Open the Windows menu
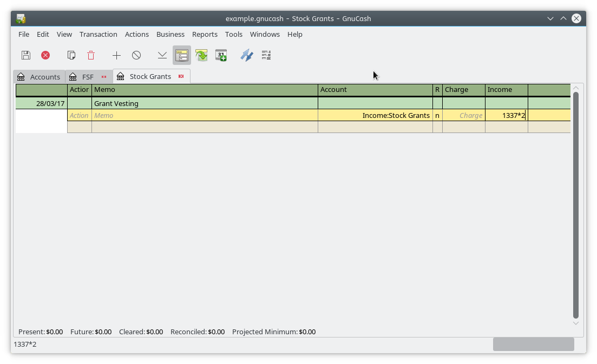Viewport: 597px width, 364px height. click(265, 34)
